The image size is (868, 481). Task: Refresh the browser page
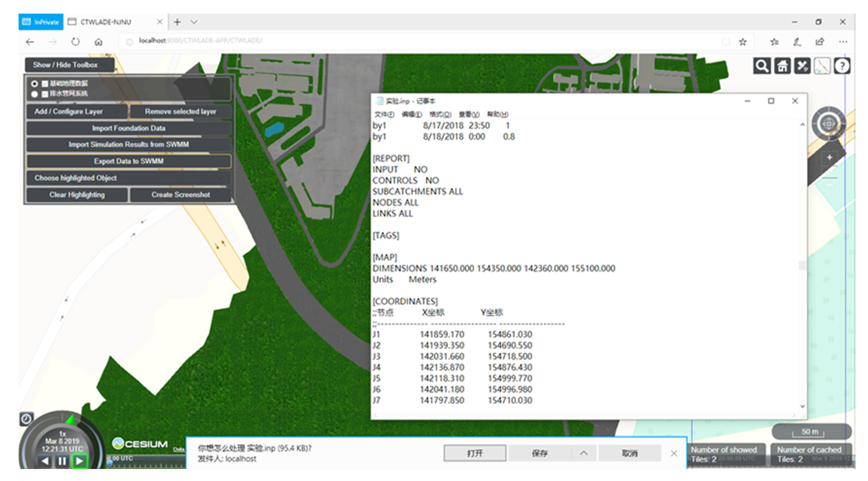pos(75,42)
